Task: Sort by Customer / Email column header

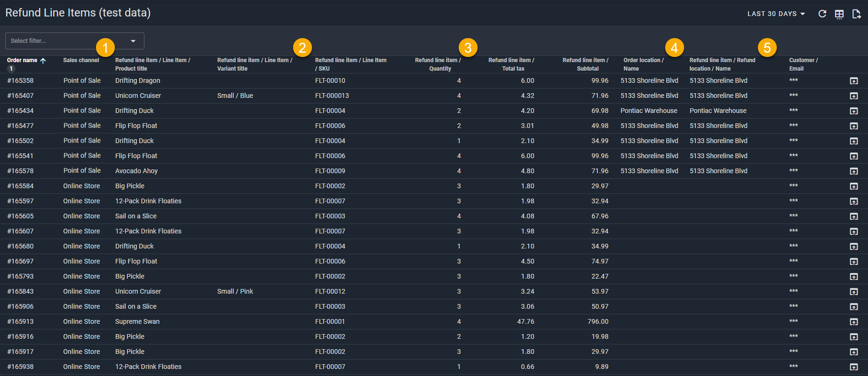Action: pos(803,64)
